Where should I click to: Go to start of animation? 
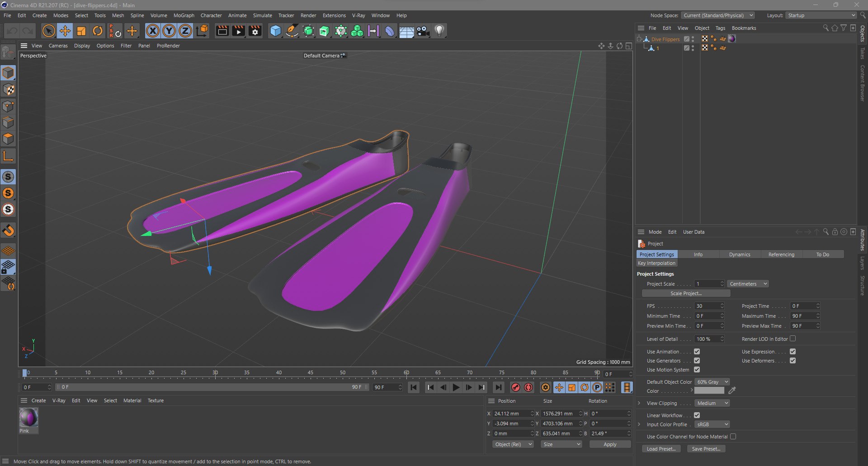coord(413,387)
